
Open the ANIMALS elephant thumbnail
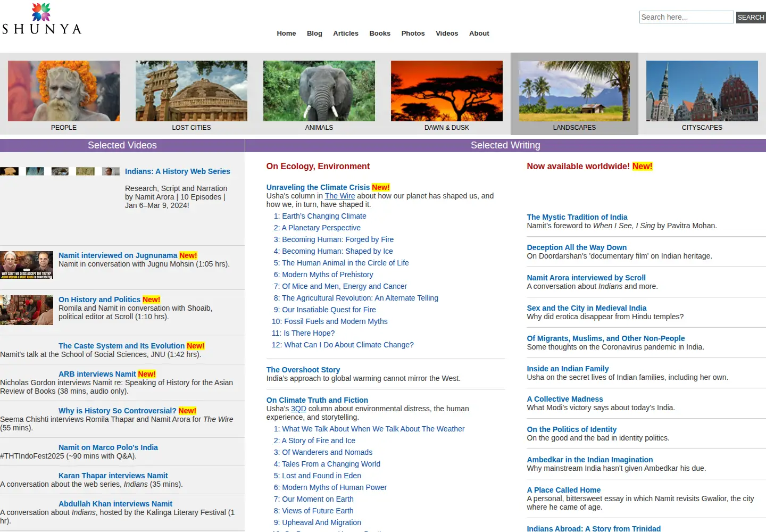(319, 91)
